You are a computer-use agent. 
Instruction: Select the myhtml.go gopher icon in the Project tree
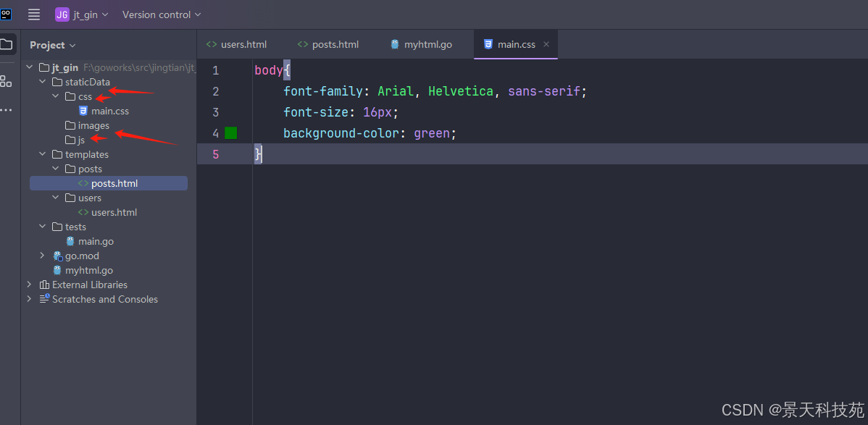tap(57, 270)
